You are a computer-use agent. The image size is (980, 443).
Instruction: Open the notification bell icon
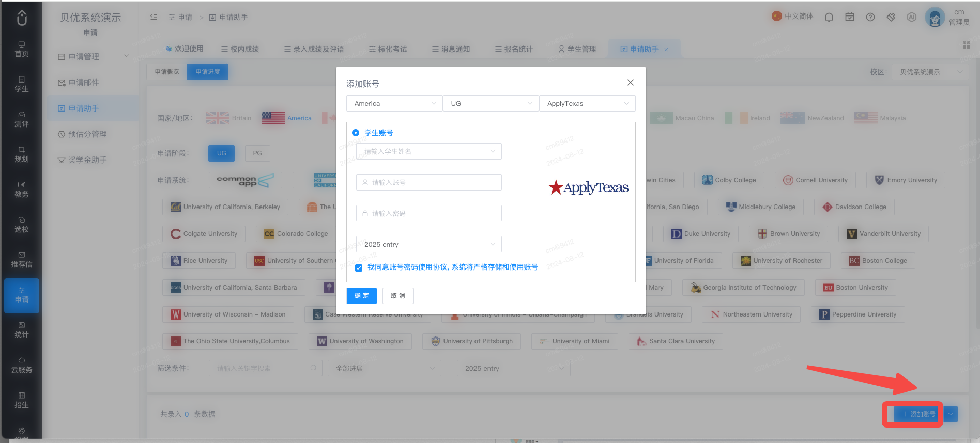[829, 17]
